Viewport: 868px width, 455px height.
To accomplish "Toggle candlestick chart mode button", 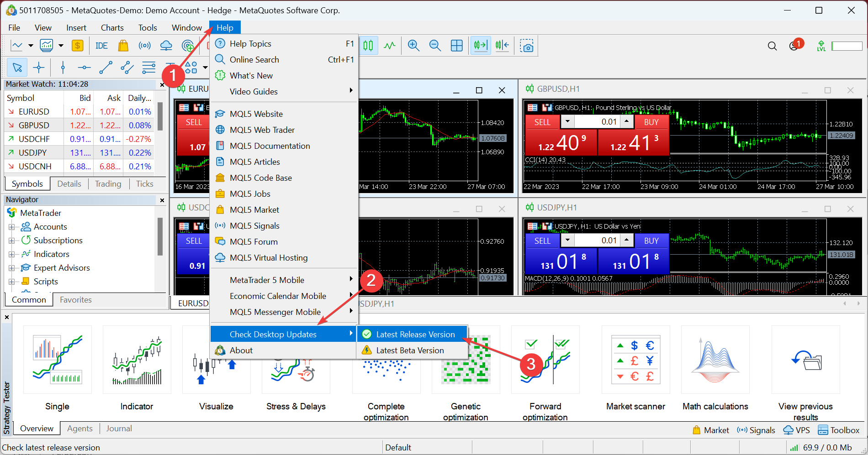I will pos(368,46).
